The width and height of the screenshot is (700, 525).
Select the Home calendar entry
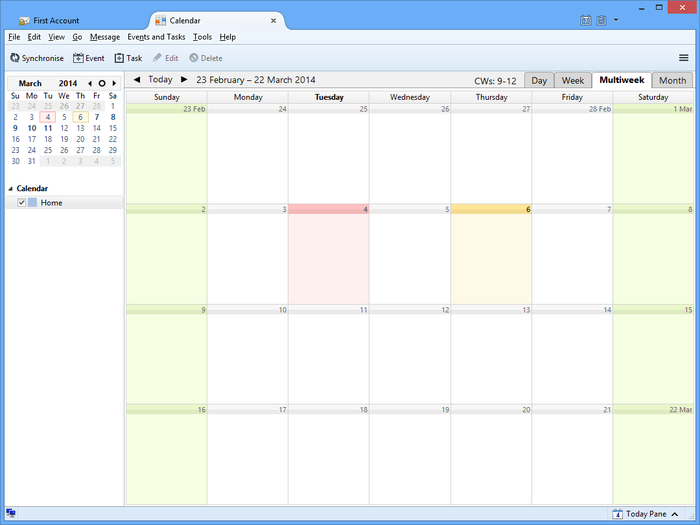(x=64, y=203)
